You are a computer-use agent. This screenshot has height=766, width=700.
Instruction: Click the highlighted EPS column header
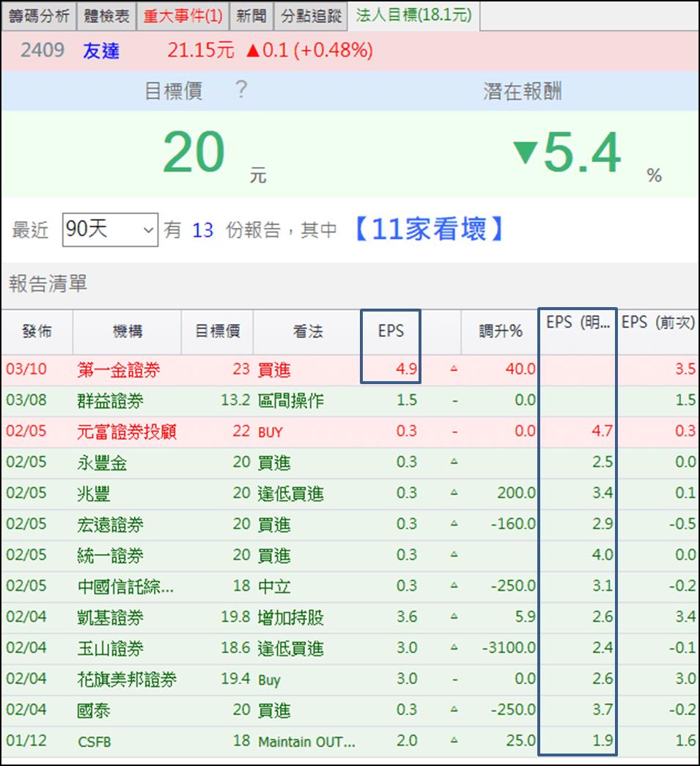pyautogui.click(x=391, y=331)
